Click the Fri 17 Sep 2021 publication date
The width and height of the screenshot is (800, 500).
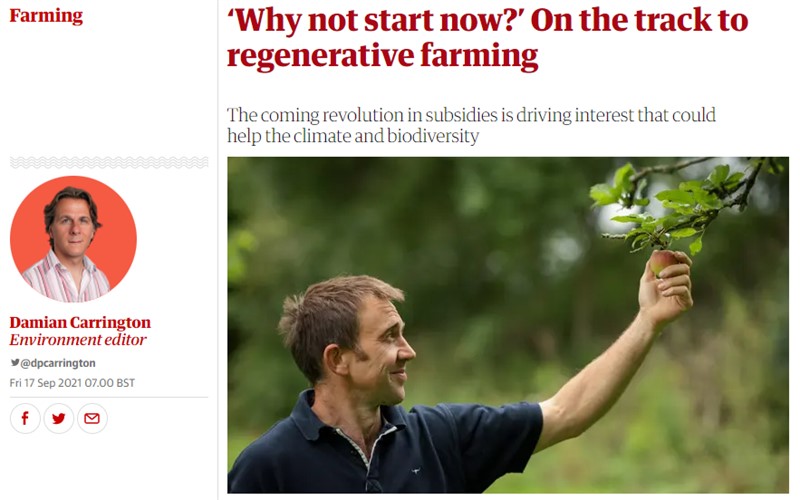coord(72,383)
